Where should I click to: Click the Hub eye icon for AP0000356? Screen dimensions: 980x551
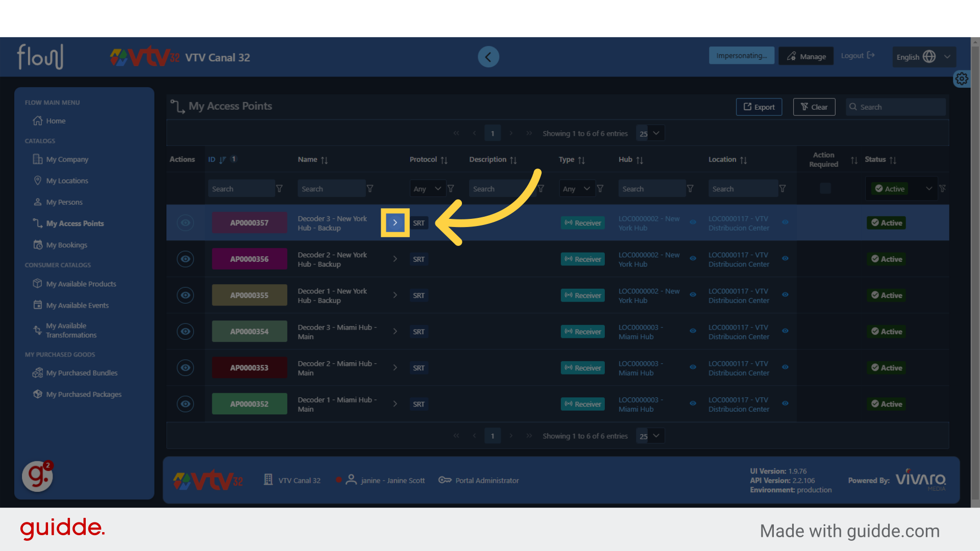pyautogui.click(x=693, y=259)
